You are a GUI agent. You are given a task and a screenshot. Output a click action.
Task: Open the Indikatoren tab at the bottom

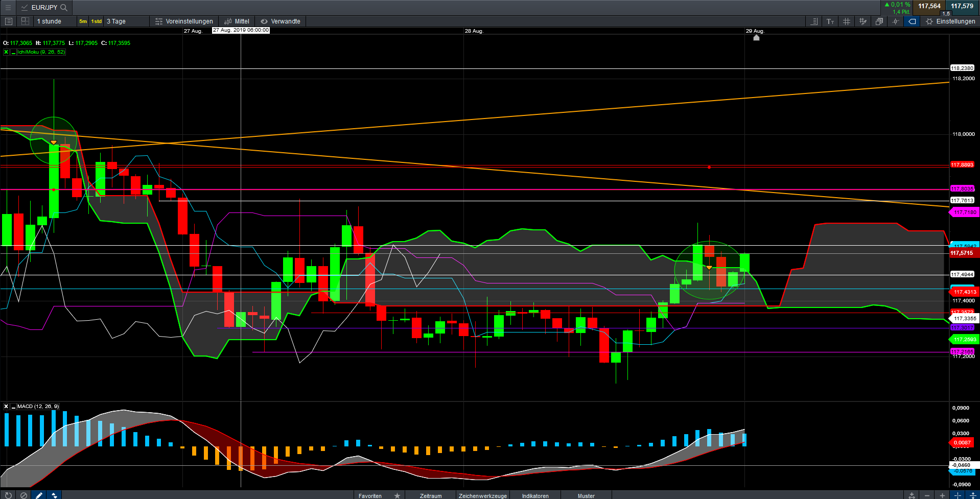(x=535, y=495)
